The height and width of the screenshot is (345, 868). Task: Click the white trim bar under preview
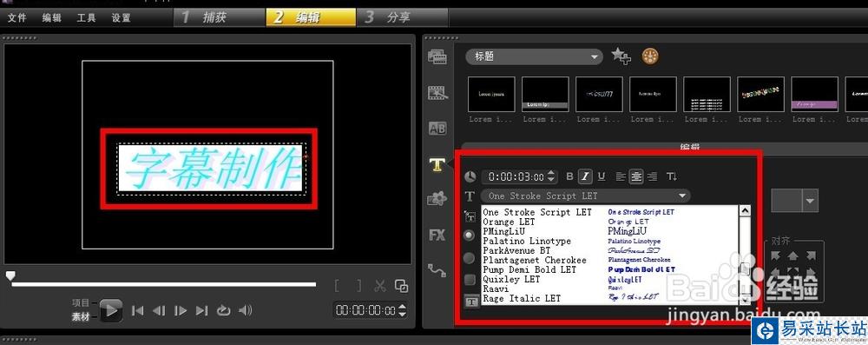click(164, 284)
